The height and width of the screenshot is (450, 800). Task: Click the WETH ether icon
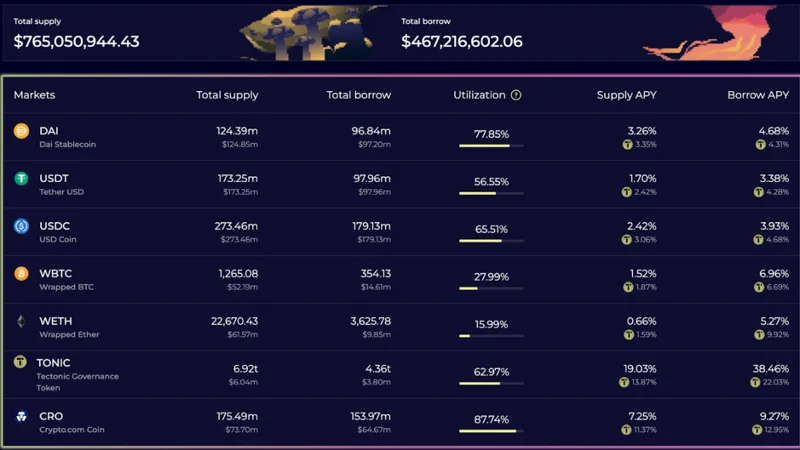[x=21, y=321]
